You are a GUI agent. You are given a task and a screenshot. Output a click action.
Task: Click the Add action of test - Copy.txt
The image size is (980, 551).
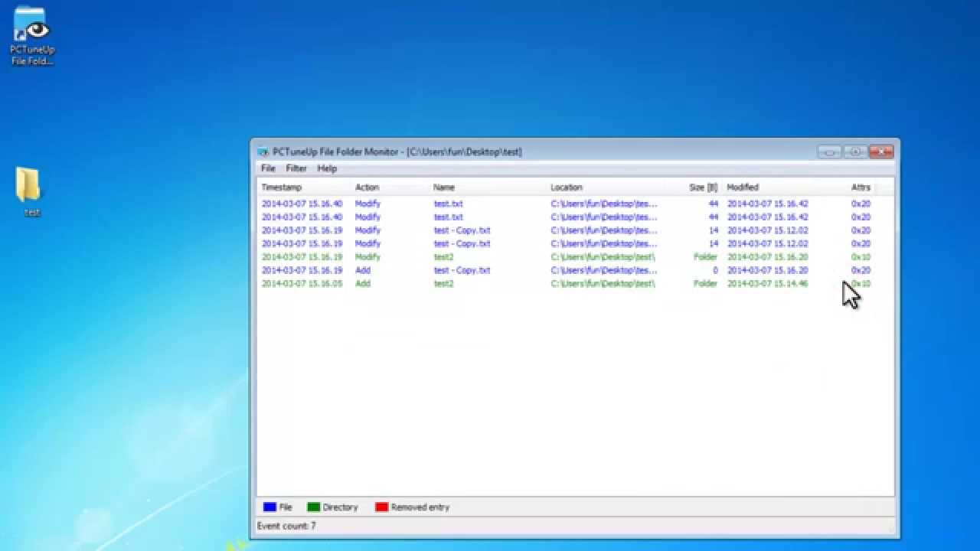click(363, 270)
